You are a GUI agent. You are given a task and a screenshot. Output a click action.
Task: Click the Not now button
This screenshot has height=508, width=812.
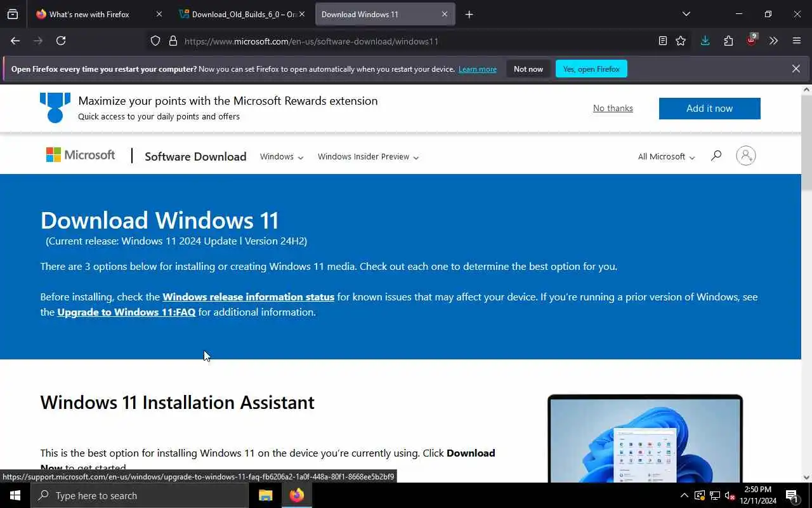point(528,69)
